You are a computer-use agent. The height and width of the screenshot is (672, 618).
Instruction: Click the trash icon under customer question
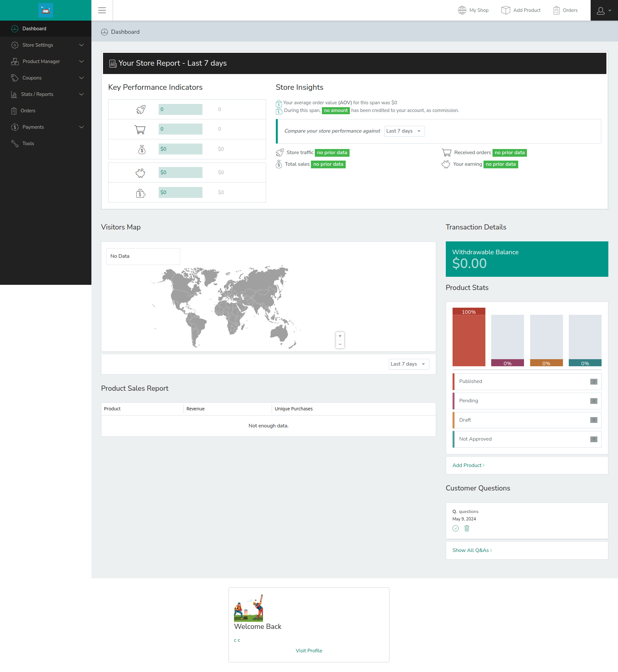[x=467, y=528]
